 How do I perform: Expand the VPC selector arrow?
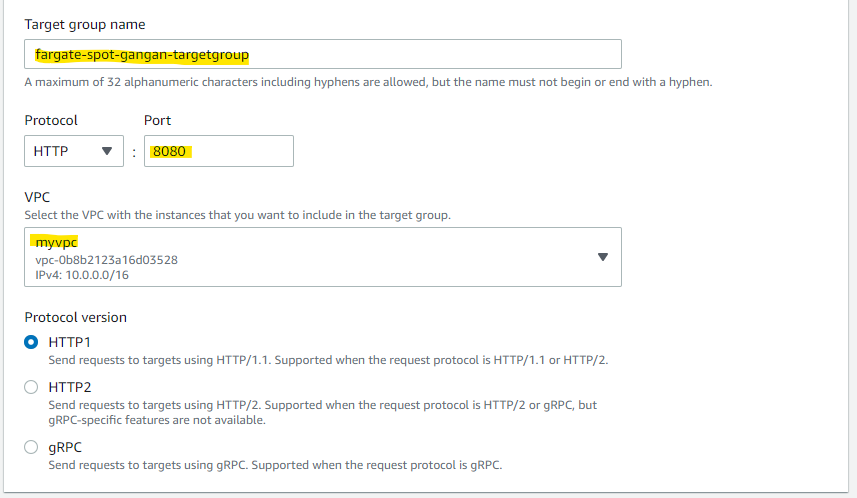tap(602, 257)
